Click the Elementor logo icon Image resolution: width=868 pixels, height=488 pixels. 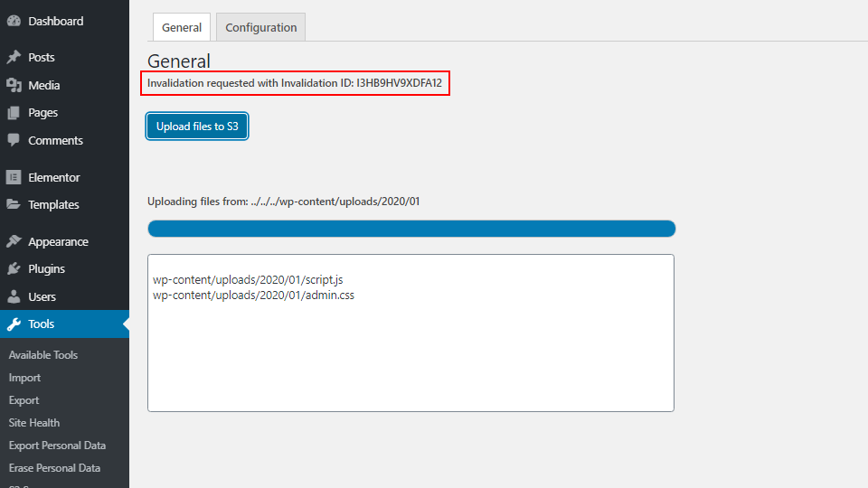point(14,177)
